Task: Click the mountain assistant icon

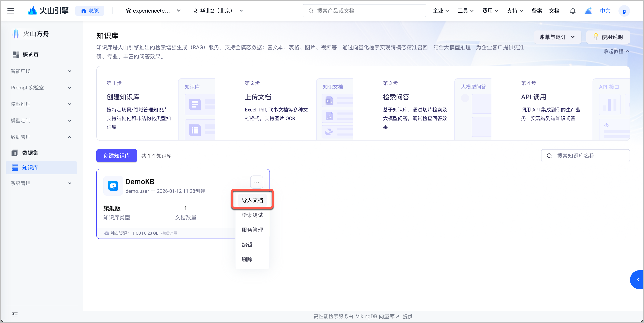Action: point(588,11)
